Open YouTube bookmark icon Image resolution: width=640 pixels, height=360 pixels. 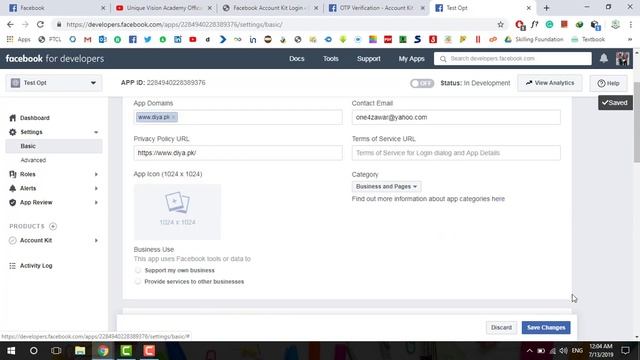tap(193, 40)
